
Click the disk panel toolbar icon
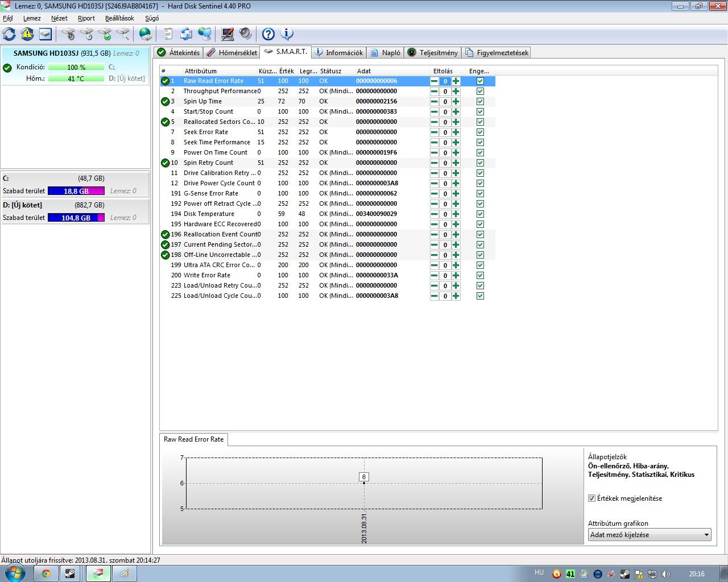pyautogui.click(x=45, y=34)
